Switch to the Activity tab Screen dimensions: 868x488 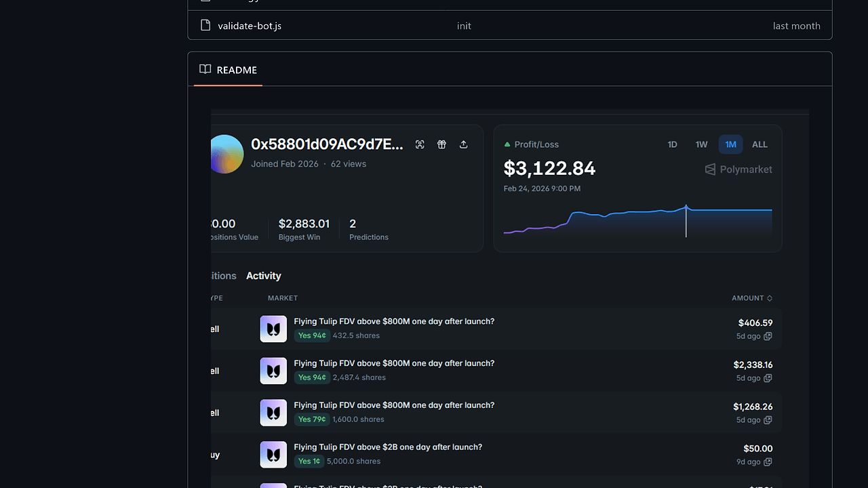(263, 276)
